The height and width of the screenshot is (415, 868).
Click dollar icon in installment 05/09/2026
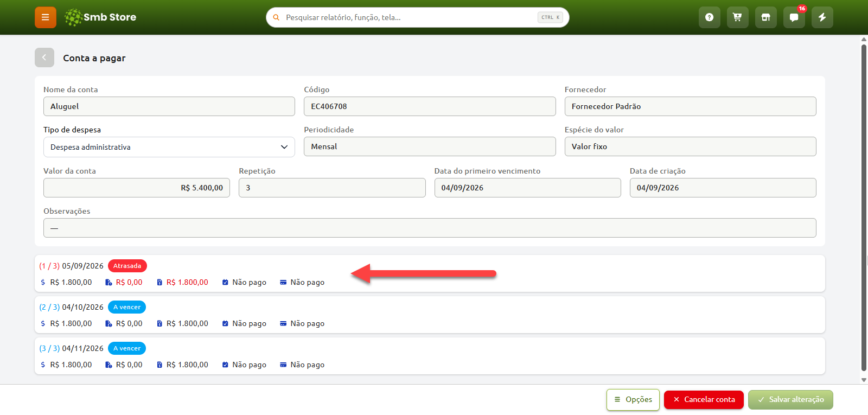43,282
